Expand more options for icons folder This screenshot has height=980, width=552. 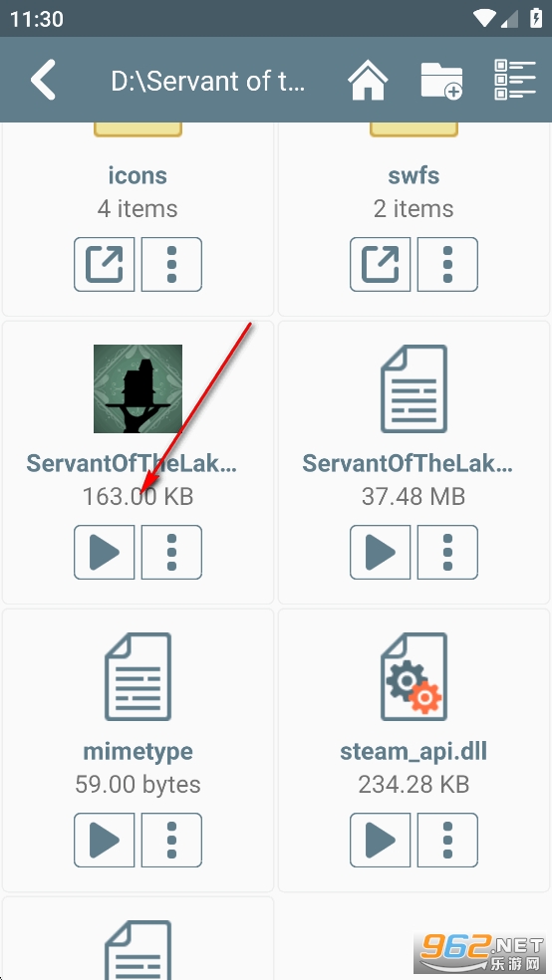pyautogui.click(x=172, y=264)
